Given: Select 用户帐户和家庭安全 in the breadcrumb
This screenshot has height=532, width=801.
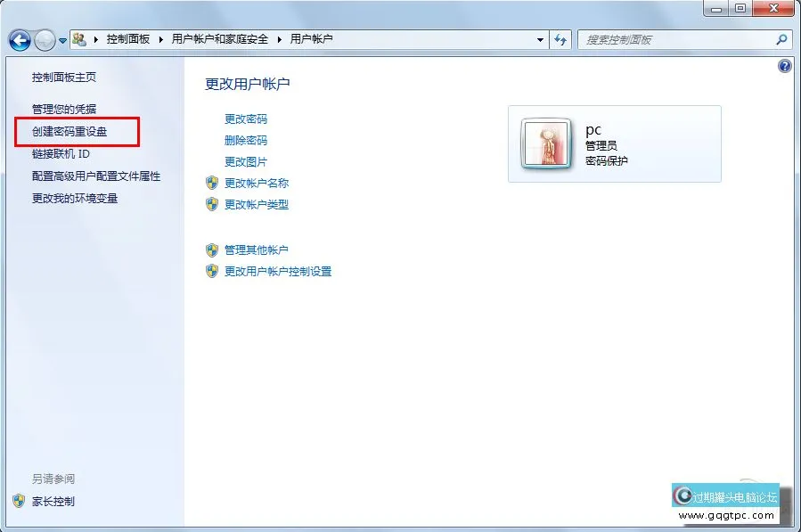Looking at the screenshot, I should pyautogui.click(x=222, y=39).
